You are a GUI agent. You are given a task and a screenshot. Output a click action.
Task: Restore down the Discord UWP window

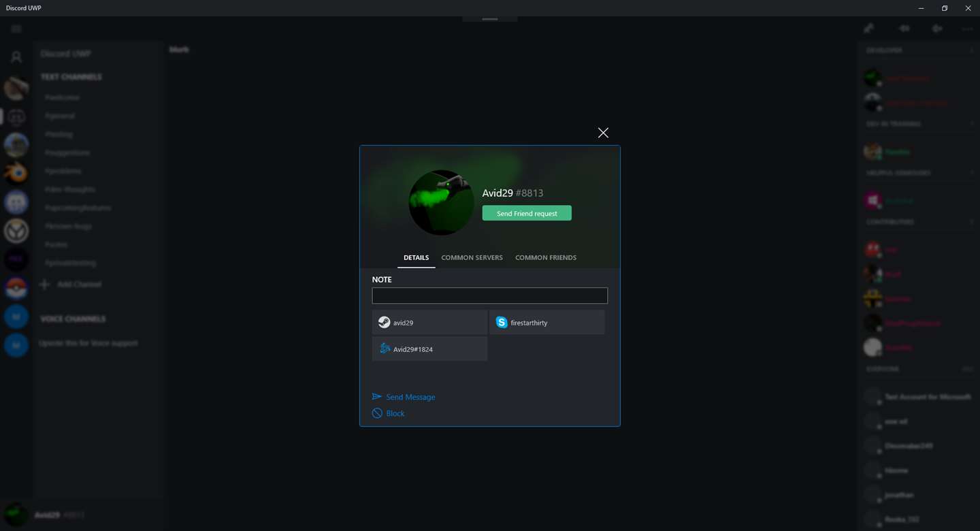945,8
